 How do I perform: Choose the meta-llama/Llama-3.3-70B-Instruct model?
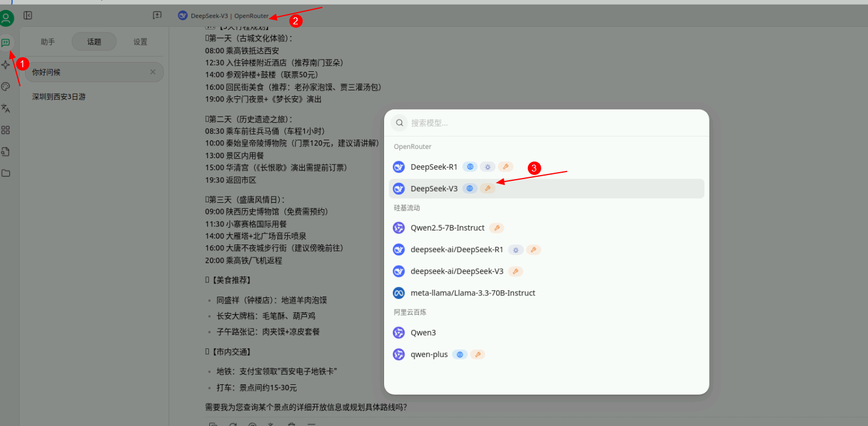[x=546, y=293]
